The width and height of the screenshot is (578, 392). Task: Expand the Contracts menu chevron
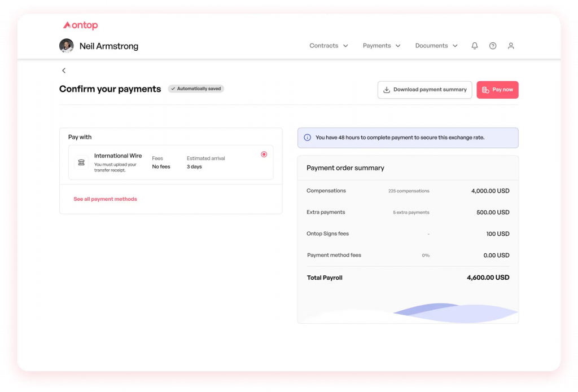tap(345, 46)
